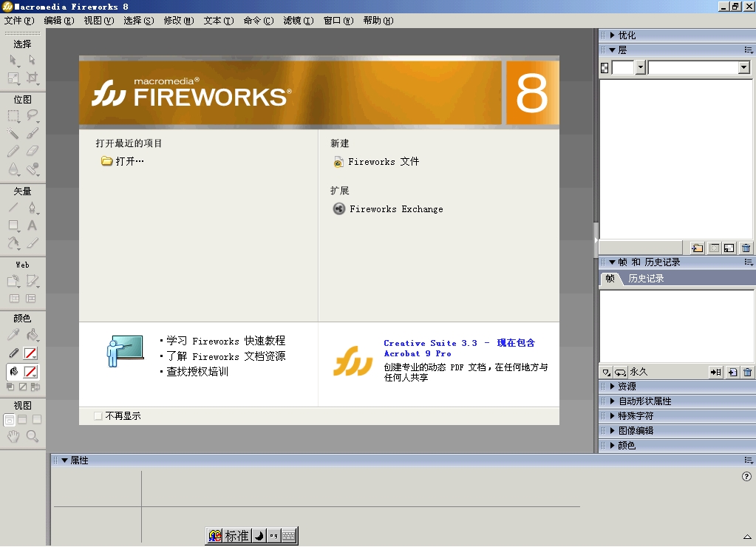Image resolution: width=756 pixels, height=547 pixels.
Task: Pick the vector Rectangle tool
Action: coord(13,225)
